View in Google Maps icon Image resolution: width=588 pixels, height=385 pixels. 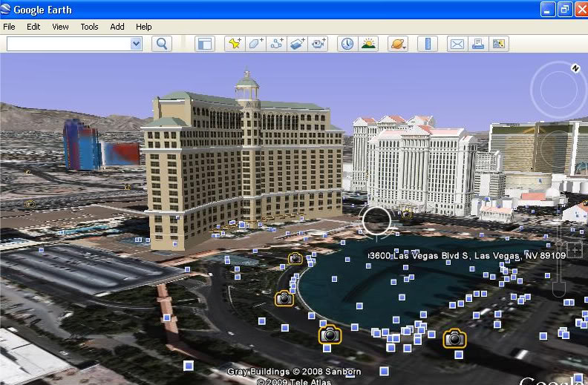click(x=499, y=44)
